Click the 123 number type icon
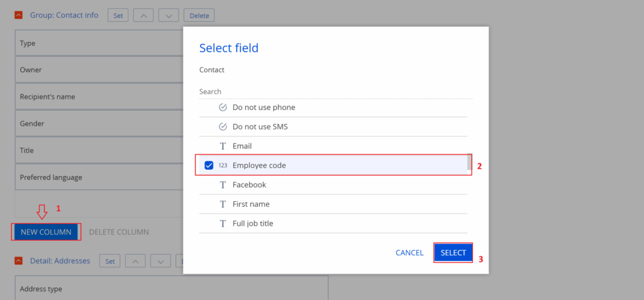 click(x=223, y=165)
